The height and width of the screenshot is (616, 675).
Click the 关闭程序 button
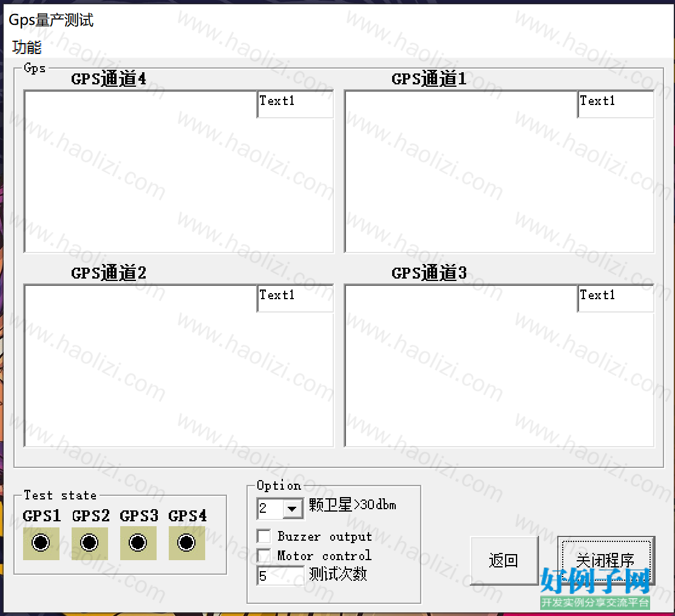tap(606, 561)
